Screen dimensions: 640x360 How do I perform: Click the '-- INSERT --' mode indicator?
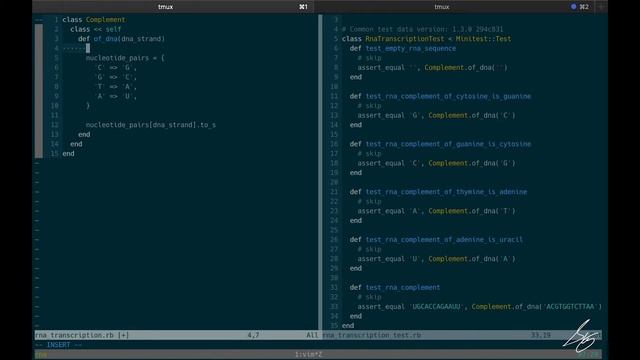pos(58,345)
